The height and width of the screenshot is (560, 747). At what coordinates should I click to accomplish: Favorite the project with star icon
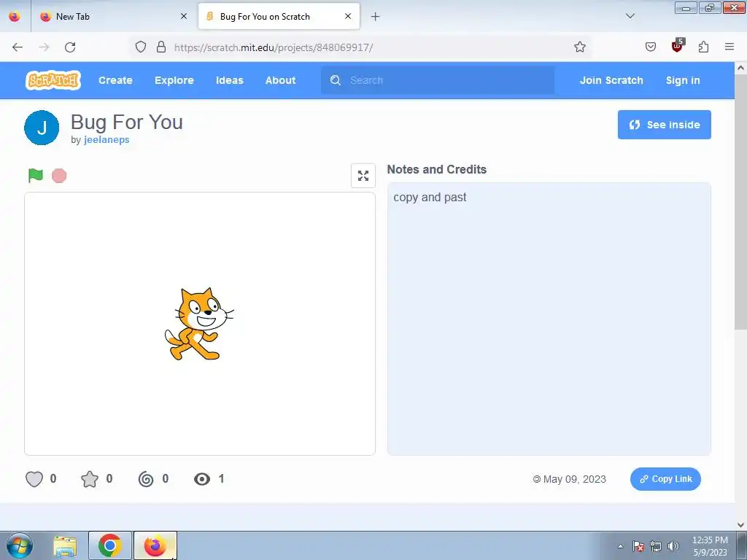(90, 478)
